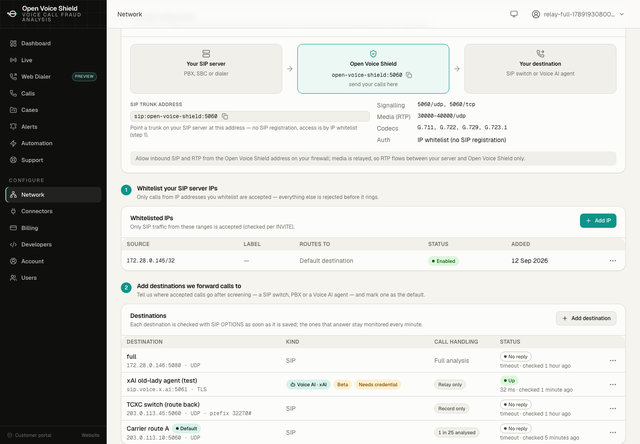The height and width of the screenshot is (444, 640).
Task: Click the Needs credential badge
Action: click(x=378, y=385)
